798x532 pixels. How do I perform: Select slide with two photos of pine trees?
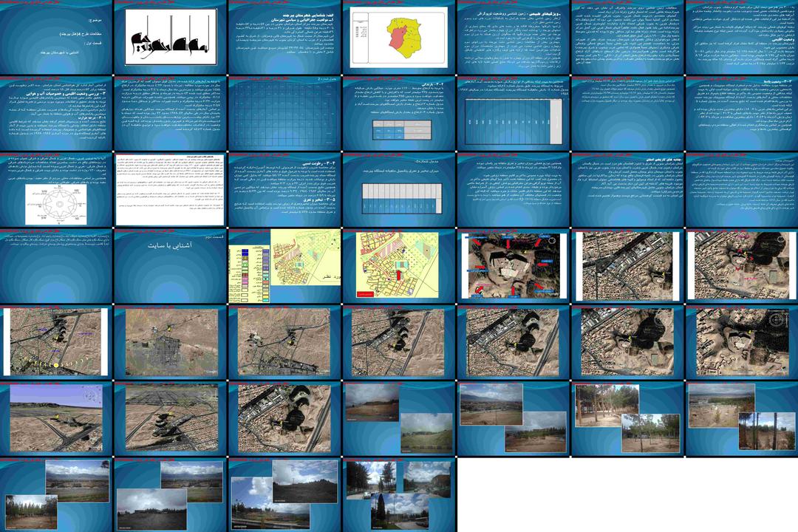(x=627, y=419)
